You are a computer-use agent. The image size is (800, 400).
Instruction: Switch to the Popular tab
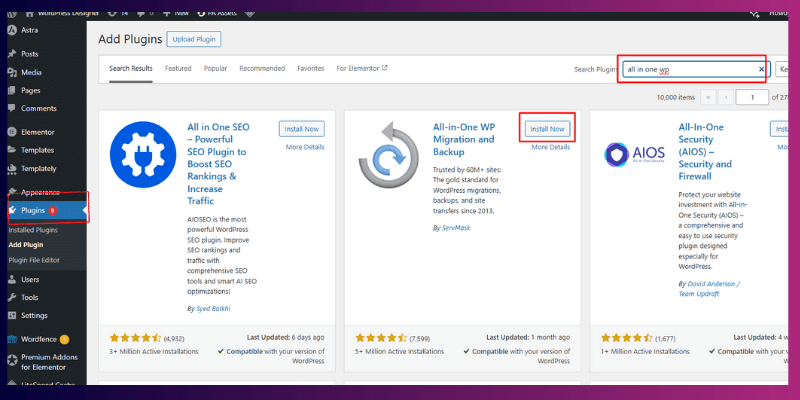coord(215,68)
